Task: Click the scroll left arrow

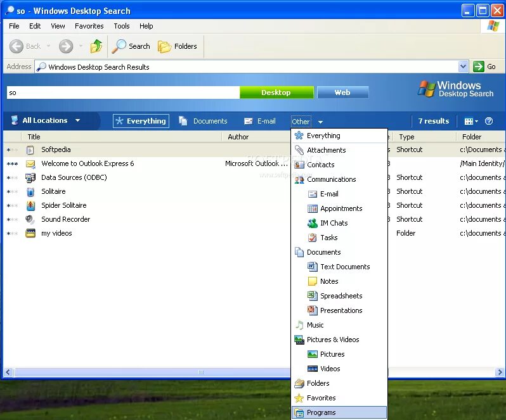Action: [8, 372]
